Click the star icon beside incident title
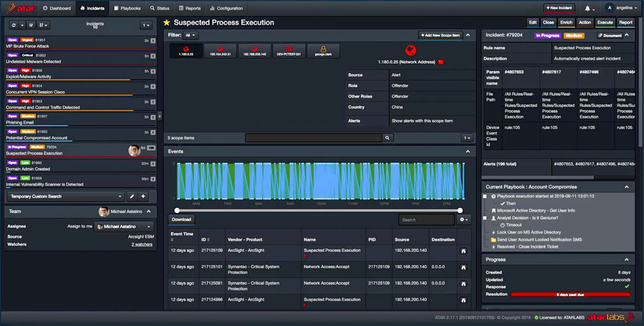This screenshot has width=644, height=326. pyautogui.click(x=167, y=23)
